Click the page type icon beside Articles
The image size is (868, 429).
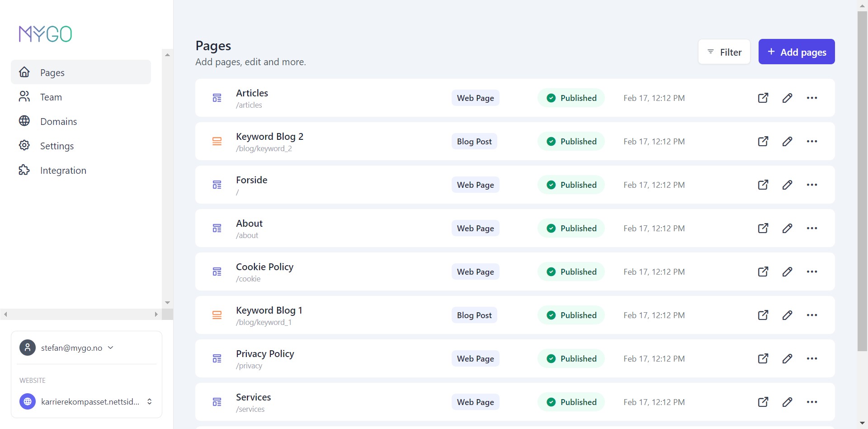pos(217,98)
